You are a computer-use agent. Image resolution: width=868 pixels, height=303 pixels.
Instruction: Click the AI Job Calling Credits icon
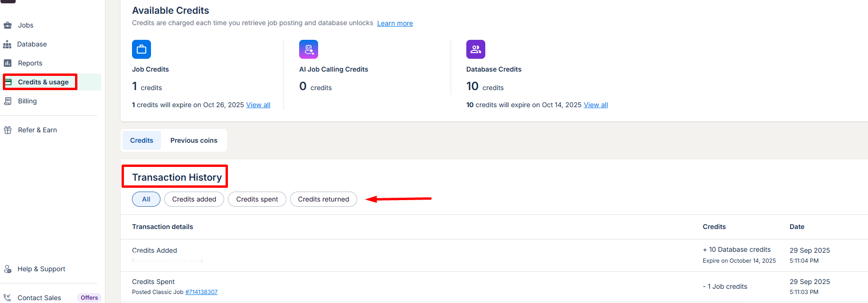point(309,49)
